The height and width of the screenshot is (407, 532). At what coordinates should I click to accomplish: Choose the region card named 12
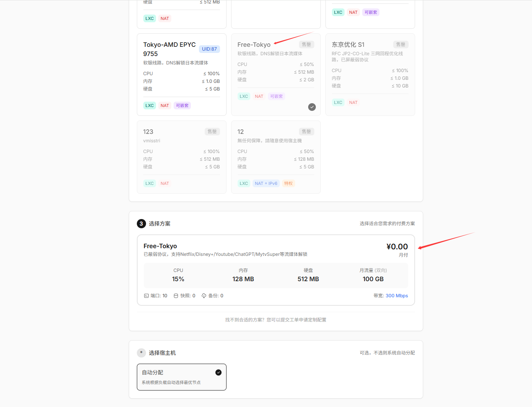click(276, 157)
